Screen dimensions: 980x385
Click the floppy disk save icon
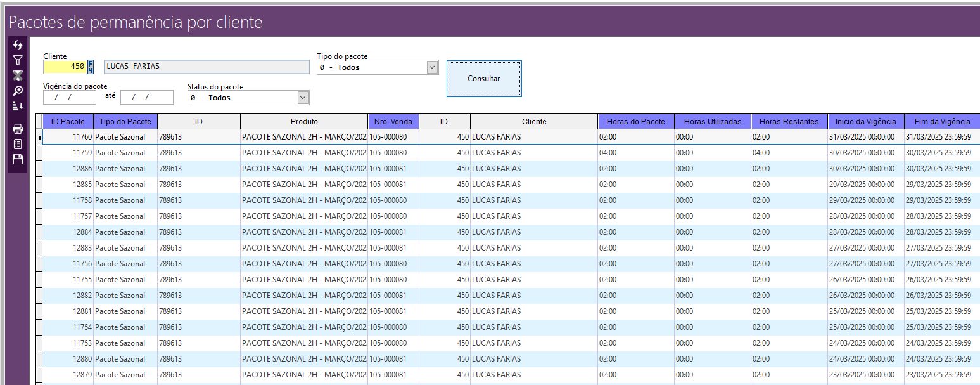pos(18,159)
